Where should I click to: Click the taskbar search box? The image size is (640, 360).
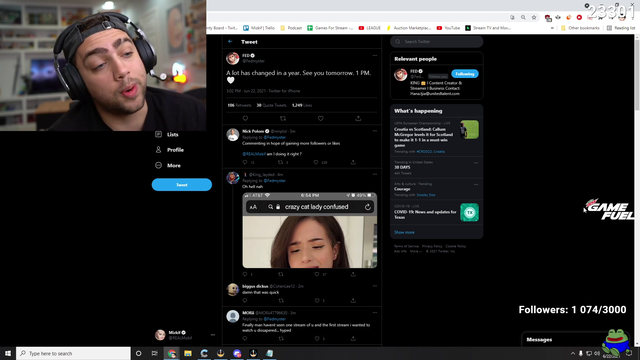[73, 353]
